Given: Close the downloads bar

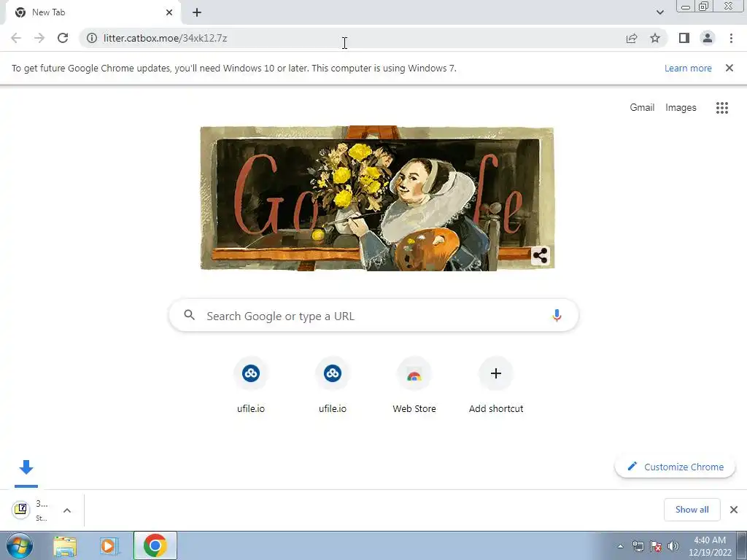Looking at the screenshot, I should click(734, 510).
